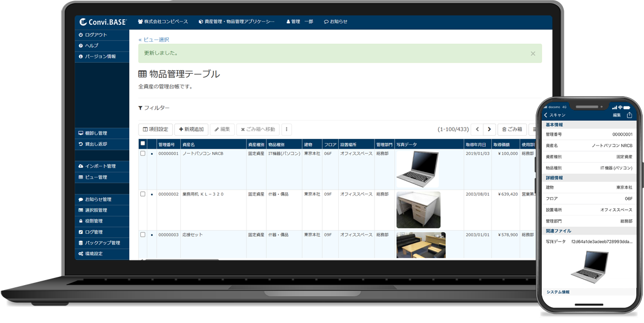
Task: Go to next page of records
Action: click(x=489, y=130)
